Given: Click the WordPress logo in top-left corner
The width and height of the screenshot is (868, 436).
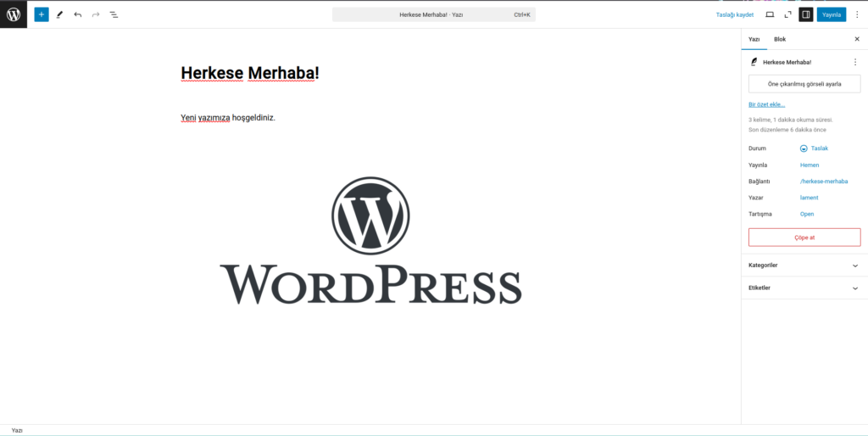Looking at the screenshot, I should click(x=14, y=14).
